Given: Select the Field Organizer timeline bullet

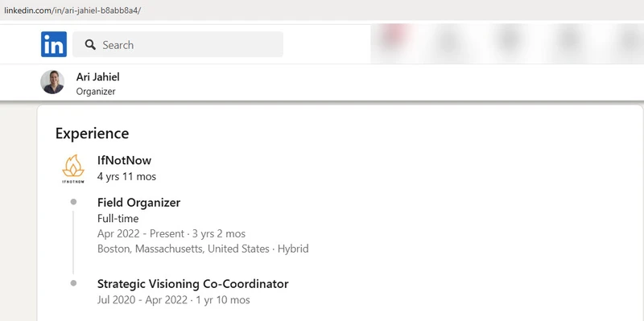Looking at the screenshot, I should [x=73, y=202].
